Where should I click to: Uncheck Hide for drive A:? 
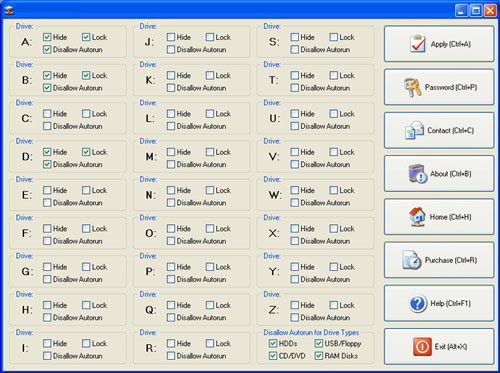47,37
